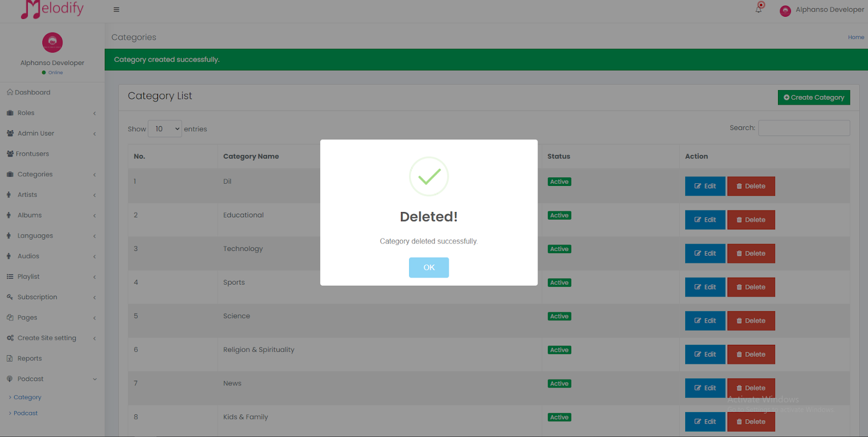Image resolution: width=868 pixels, height=437 pixels.
Task: Delete the Dil category
Action: pos(751,186)
